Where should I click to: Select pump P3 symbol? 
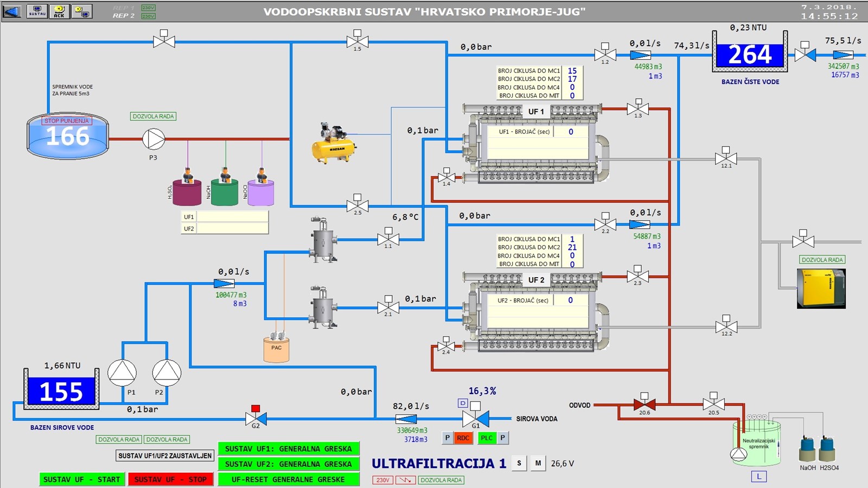click(x=154, y=139)
